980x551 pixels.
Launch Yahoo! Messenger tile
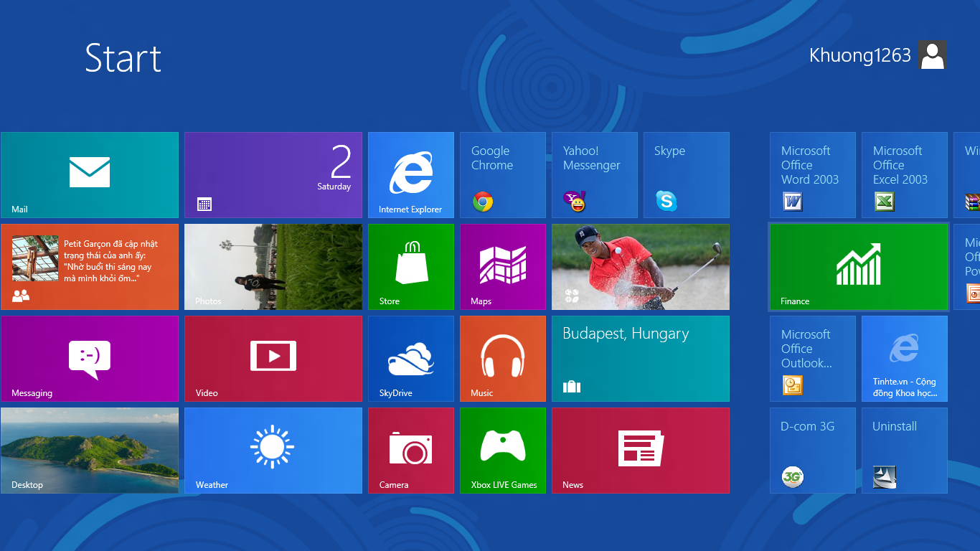[x=595, y=175]
